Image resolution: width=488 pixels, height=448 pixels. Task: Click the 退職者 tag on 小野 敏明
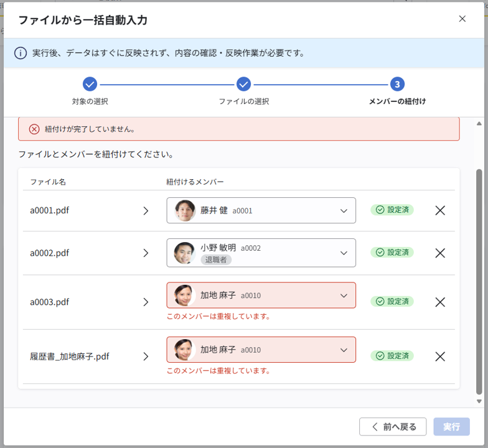click(216, 260)
